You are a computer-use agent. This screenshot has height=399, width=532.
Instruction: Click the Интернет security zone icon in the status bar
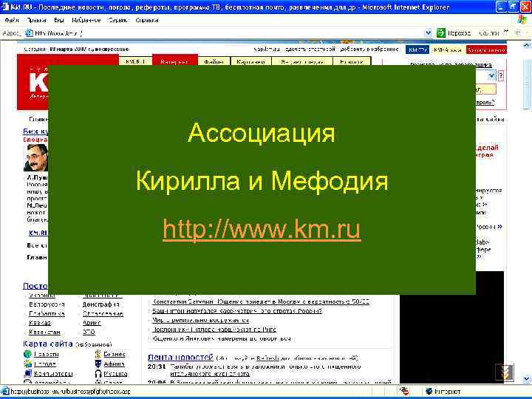429,391
